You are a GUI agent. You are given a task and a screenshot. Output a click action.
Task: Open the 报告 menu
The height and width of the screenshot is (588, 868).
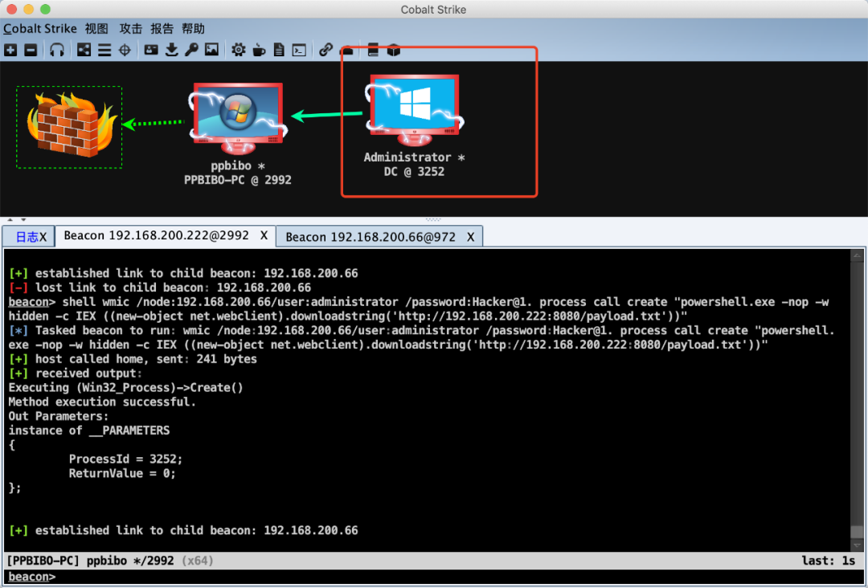(x=162, y=29)
